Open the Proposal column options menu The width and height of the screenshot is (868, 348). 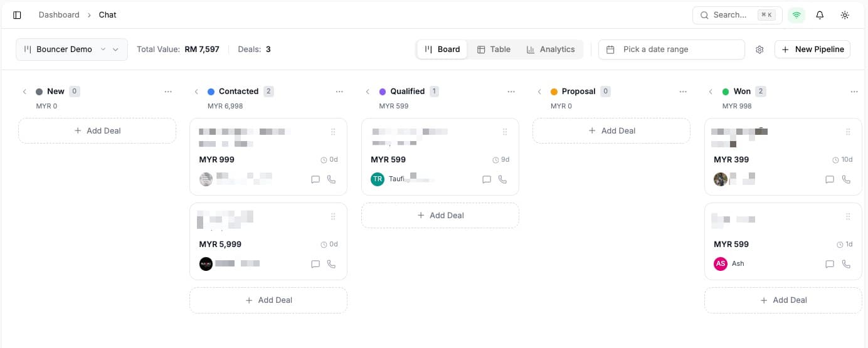coord(682,92)
